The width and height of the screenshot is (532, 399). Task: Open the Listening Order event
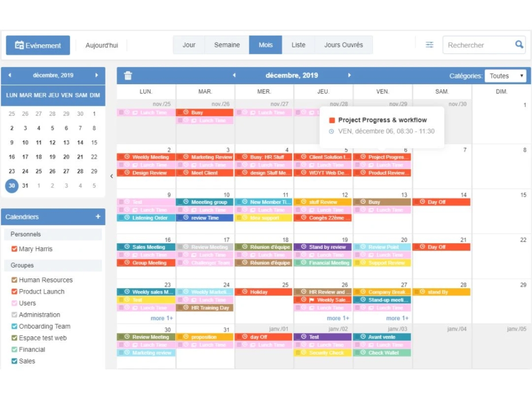146,218
